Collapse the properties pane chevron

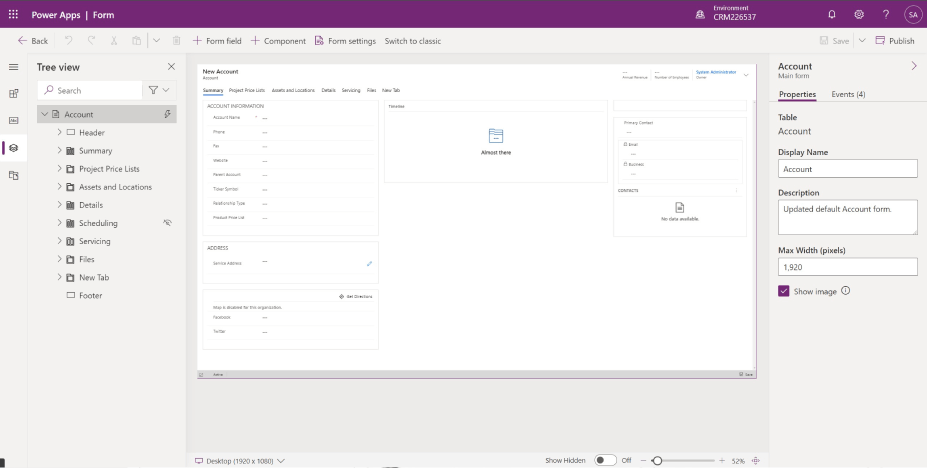914,66
